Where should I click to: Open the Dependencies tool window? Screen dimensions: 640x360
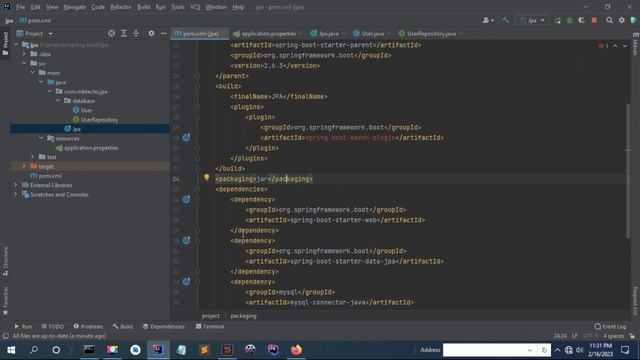pos(164,326)
